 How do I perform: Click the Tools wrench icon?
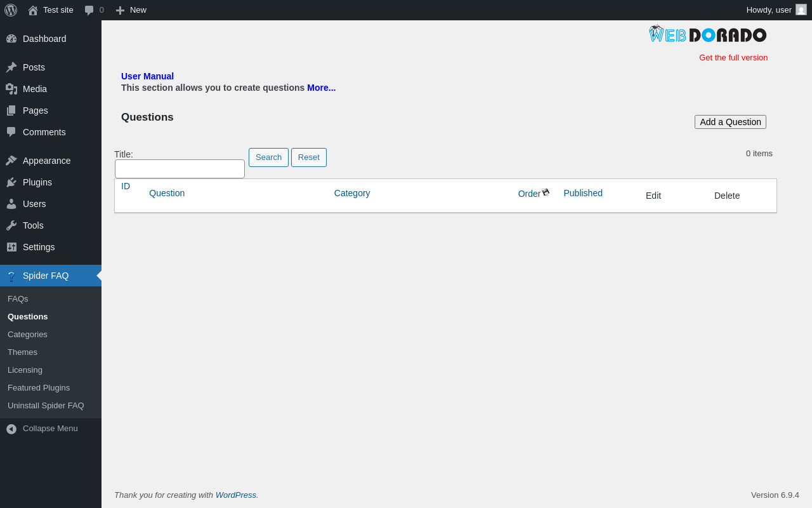pyautogui.click(x=11, y=225)
